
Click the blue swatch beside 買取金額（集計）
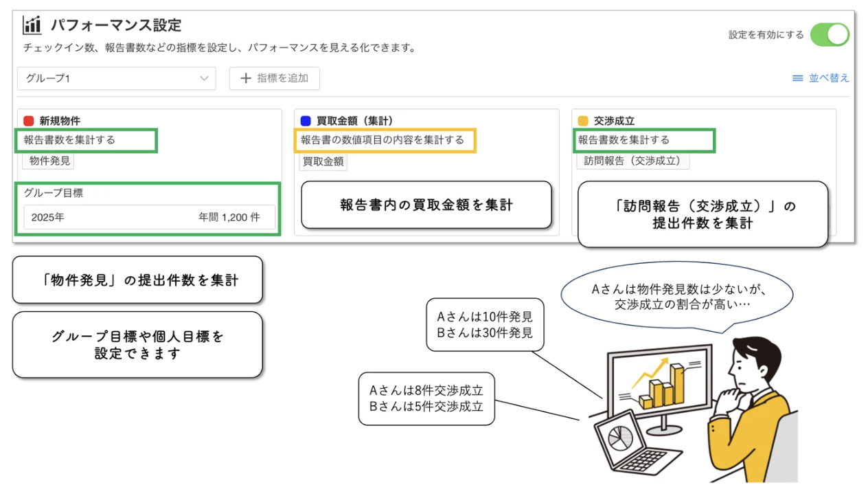point(306,121)
